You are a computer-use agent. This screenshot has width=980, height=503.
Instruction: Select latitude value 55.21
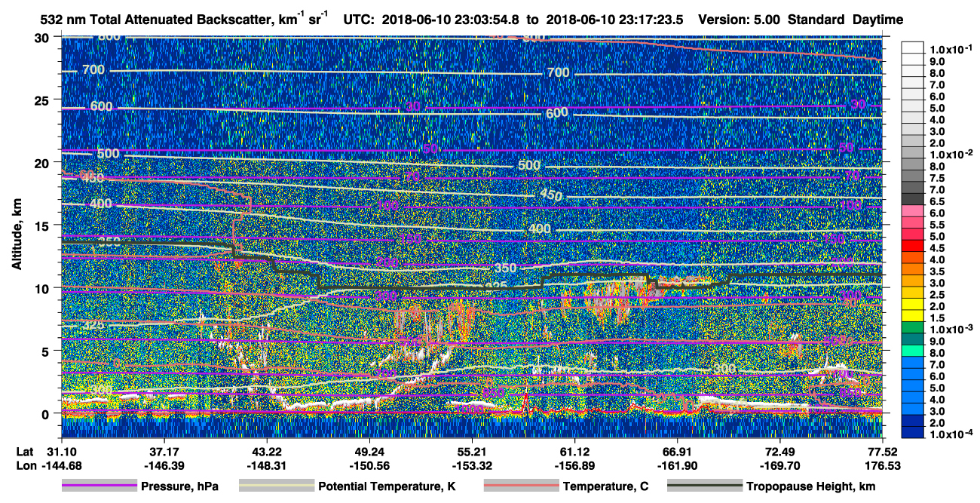click(x=472, y=451)
